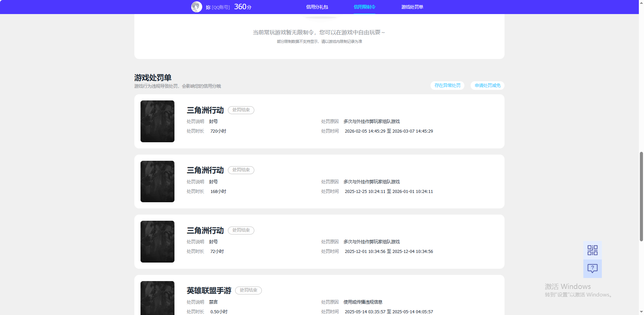Click the [QQ账号] username label

(221, 7)
